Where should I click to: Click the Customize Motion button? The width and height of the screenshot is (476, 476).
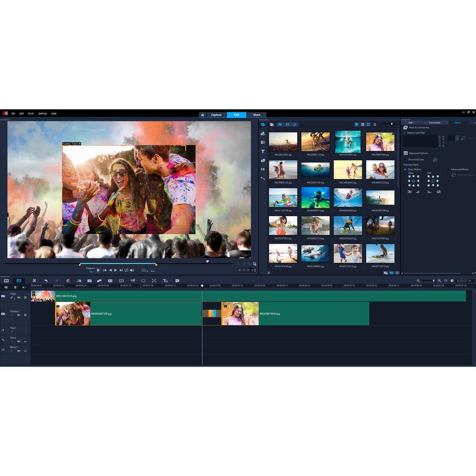[x=453, y=176]
